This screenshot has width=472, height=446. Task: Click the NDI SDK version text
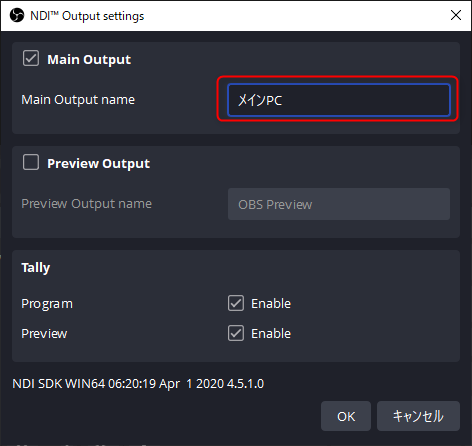point(138,384)
